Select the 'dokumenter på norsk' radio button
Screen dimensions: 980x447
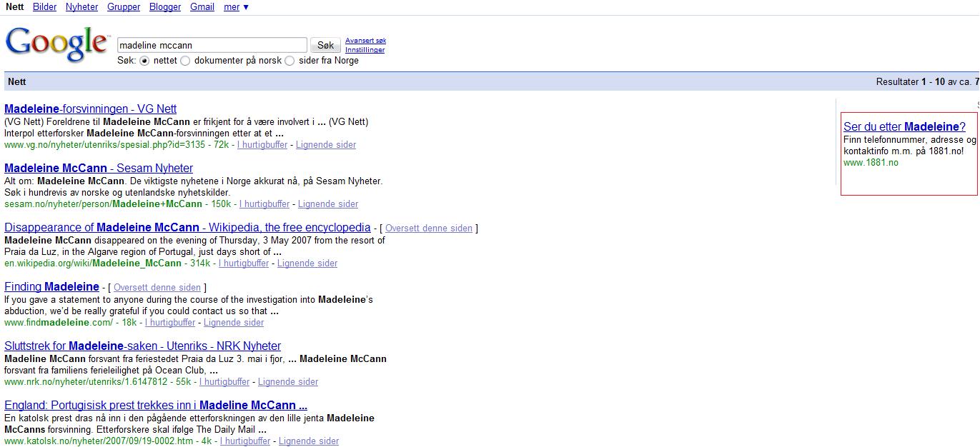185,61
